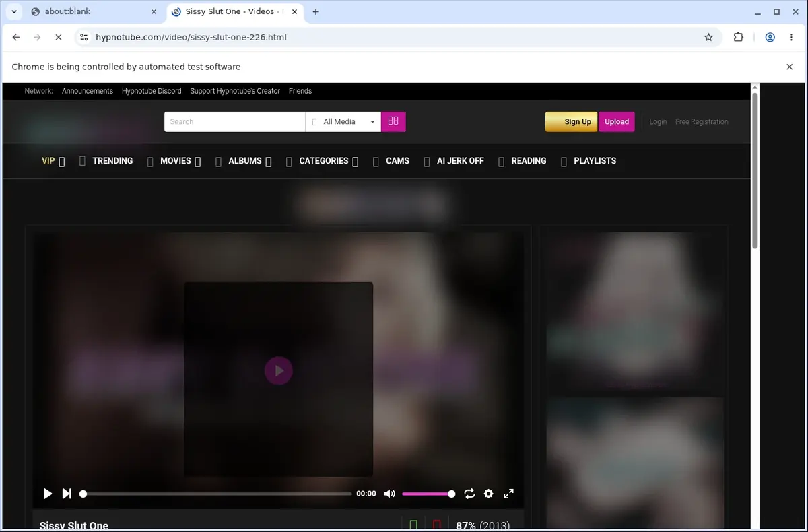808x532 pixels.
Task: Expand the CATEGORIES nav dropdown
Action: (x=355, y=161)
